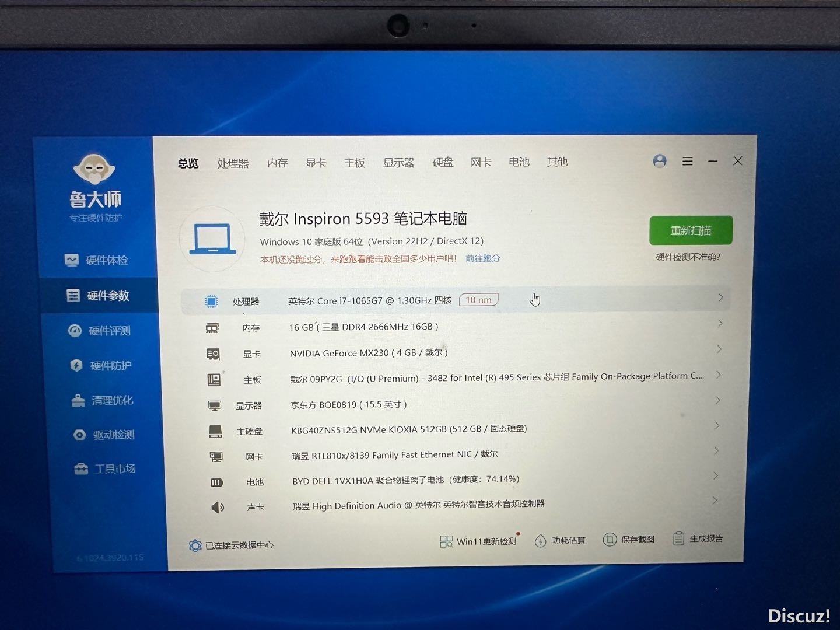Open 驱动检测 driver section
This screenshot has height=630, width=840.
pos(104,435)
